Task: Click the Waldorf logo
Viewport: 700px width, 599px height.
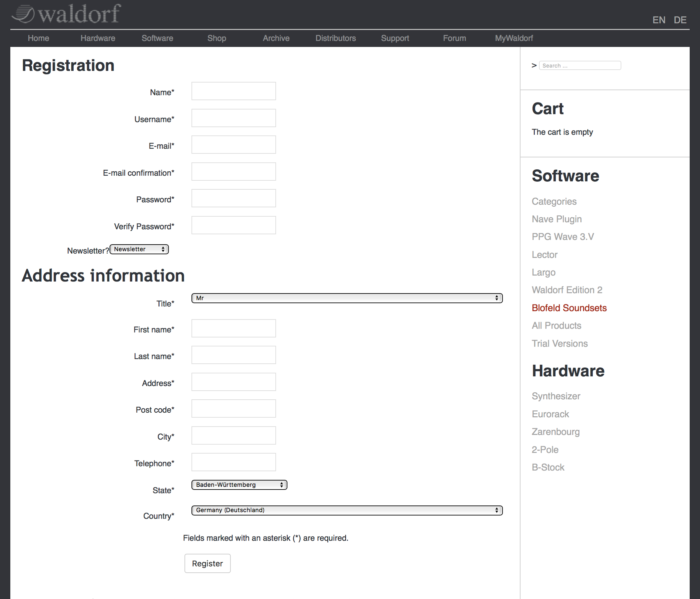Action: tap(66, 14)
